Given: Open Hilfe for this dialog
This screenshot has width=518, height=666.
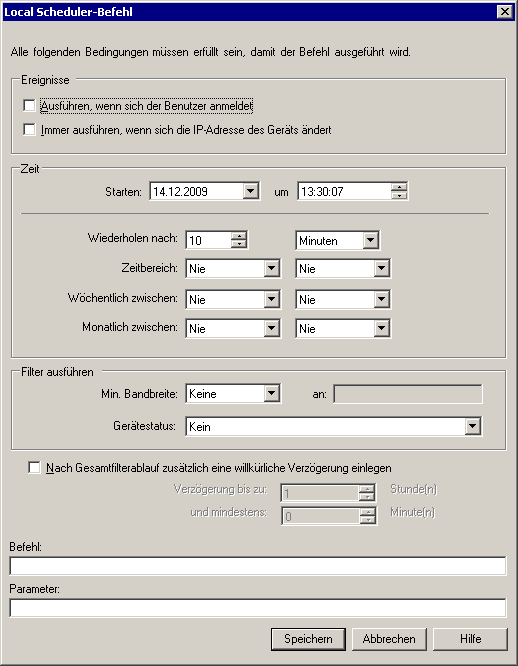Looking at the screenshot, I should [470, 639].
